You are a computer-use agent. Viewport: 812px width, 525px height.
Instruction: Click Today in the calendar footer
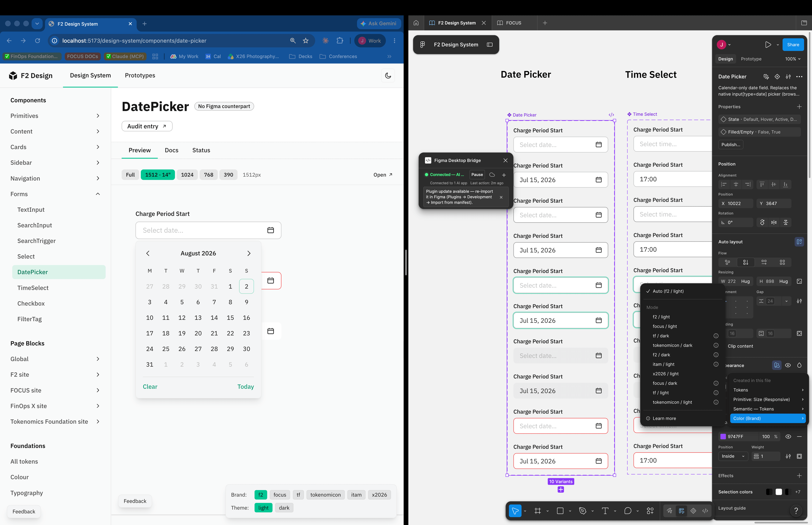246,387
